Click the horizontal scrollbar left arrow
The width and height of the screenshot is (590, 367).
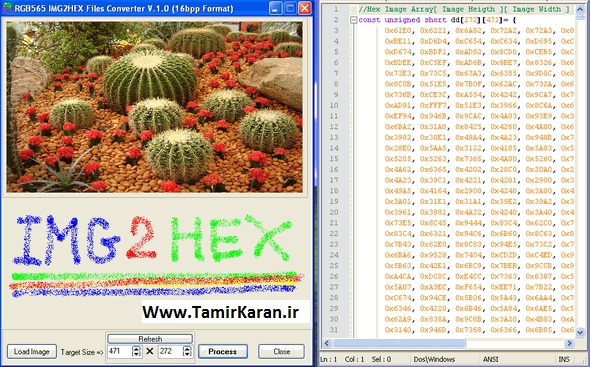[x=327, y=343]
